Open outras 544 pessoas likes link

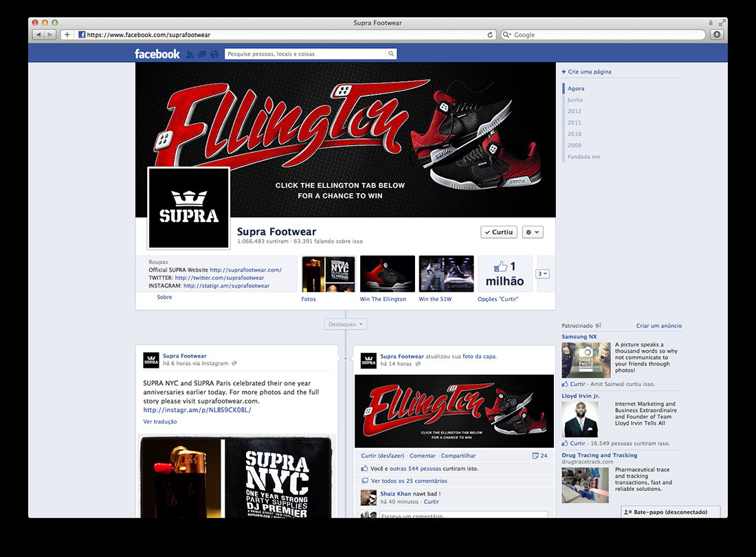click(x=416, y=468)
